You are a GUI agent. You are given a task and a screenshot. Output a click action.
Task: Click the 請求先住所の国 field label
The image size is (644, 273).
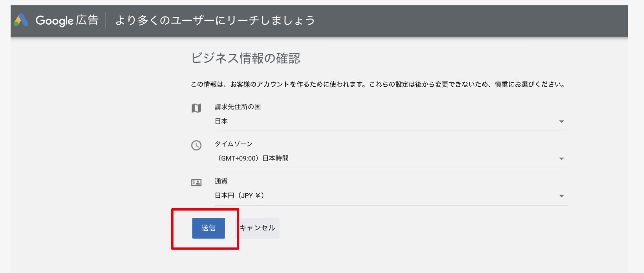238,107
